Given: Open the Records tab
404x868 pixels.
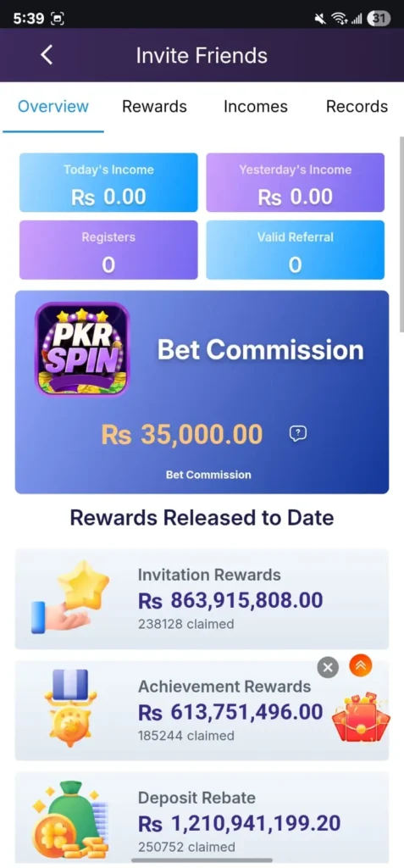Looking at the screenshot, I should pos(357,106).
